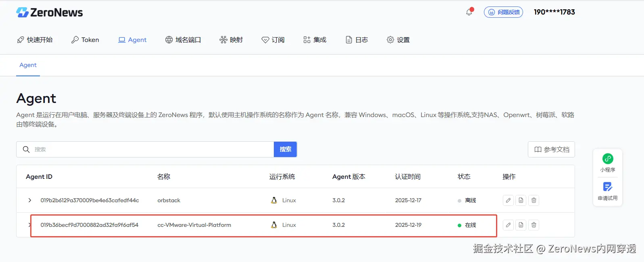Viewport: 644px width, 262px height.
Task: Click the 名称 column header
Action: 164,176
